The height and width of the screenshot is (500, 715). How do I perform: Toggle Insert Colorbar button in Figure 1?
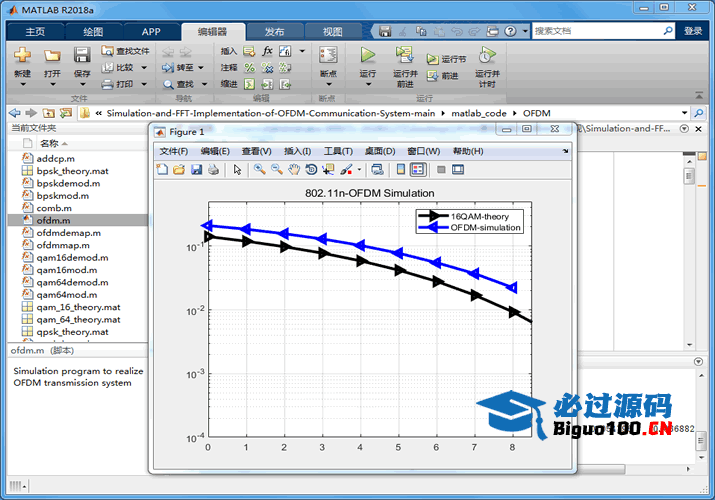point(401,170)
